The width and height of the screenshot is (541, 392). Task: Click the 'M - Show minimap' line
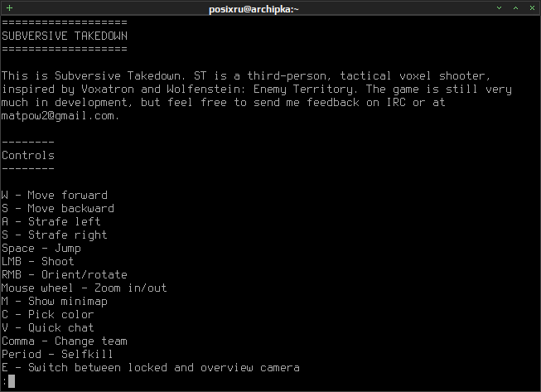point(55,302)
